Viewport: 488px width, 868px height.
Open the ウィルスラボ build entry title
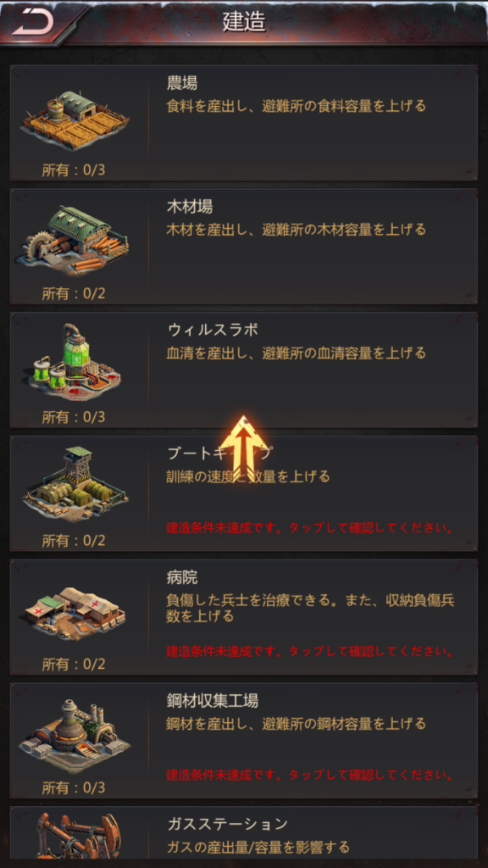click(213, 330)
